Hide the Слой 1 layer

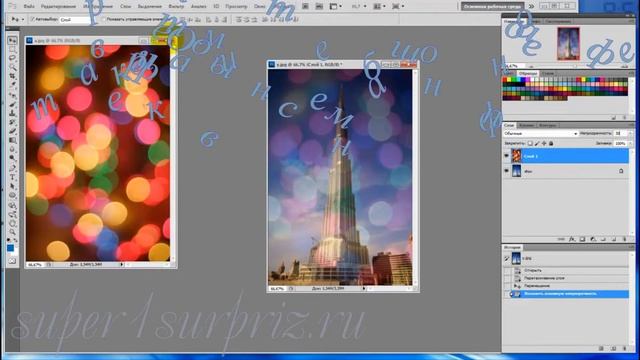(507, 156)
